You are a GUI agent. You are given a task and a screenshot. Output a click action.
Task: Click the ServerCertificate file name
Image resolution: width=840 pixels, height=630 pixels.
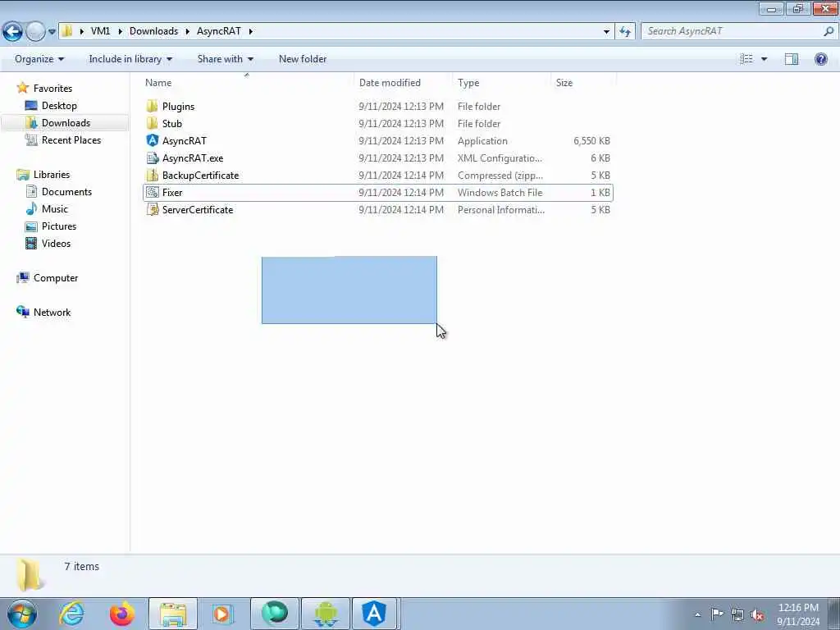pos(198,209)
